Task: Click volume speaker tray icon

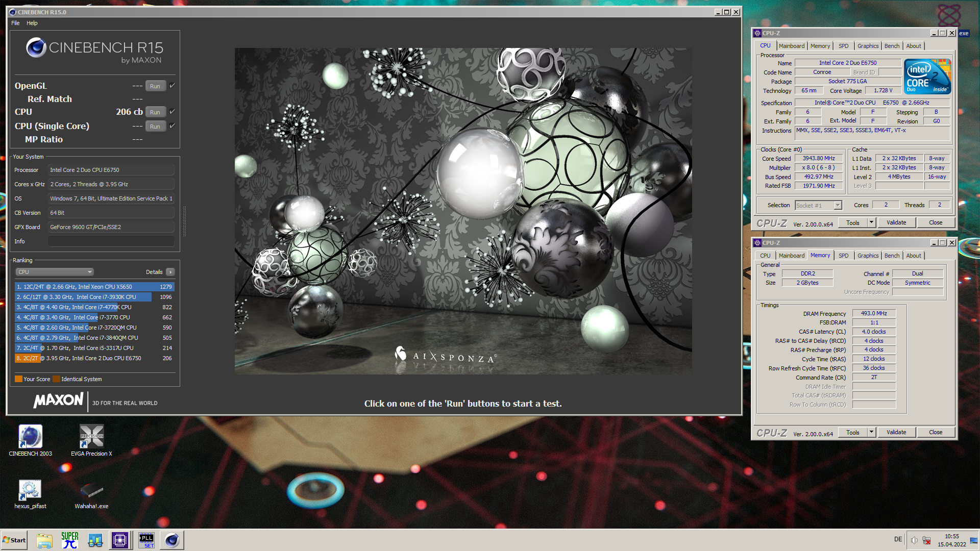Action: [914, 540]
